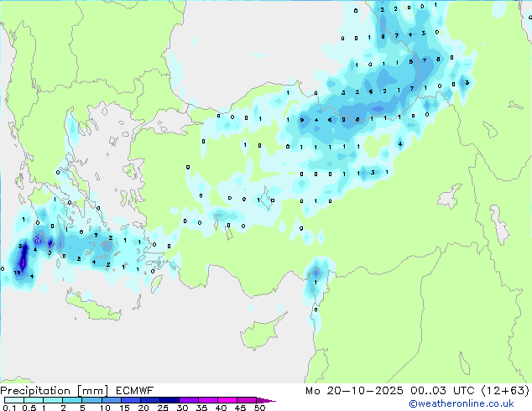Image resolution: width=532 pixels, height=411 pixels.
Task: Click the 'Precipitation [mm]' title text
Action: [x=55, y=391]
